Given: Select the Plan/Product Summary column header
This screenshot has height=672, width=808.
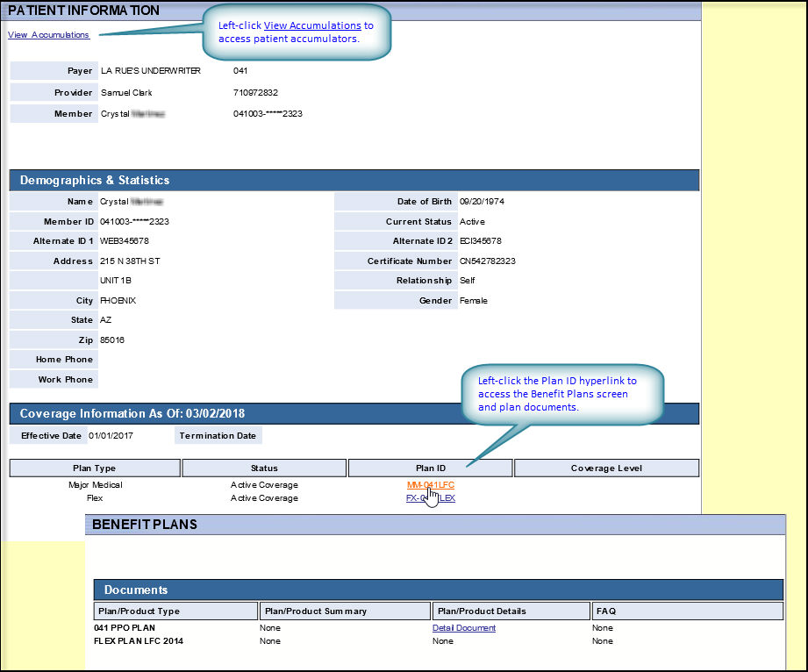Looking at the screenshot, I should (344, 611).
